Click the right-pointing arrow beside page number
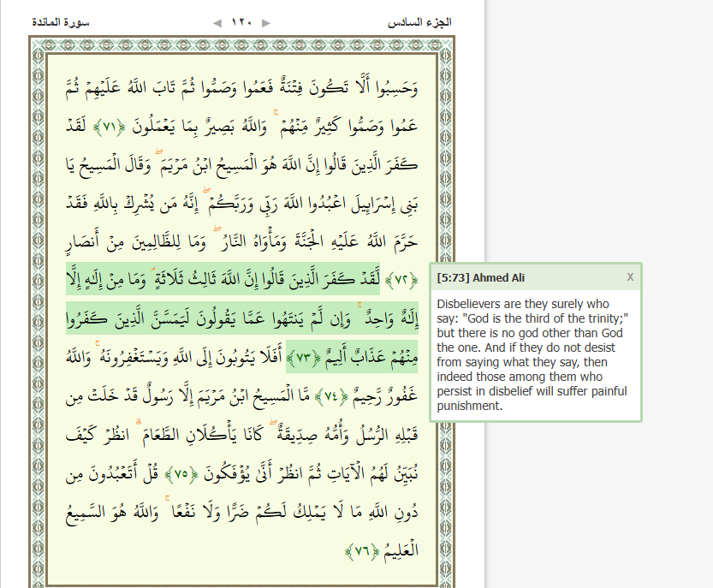The image size is (713, 588). [x=266, y=22]
